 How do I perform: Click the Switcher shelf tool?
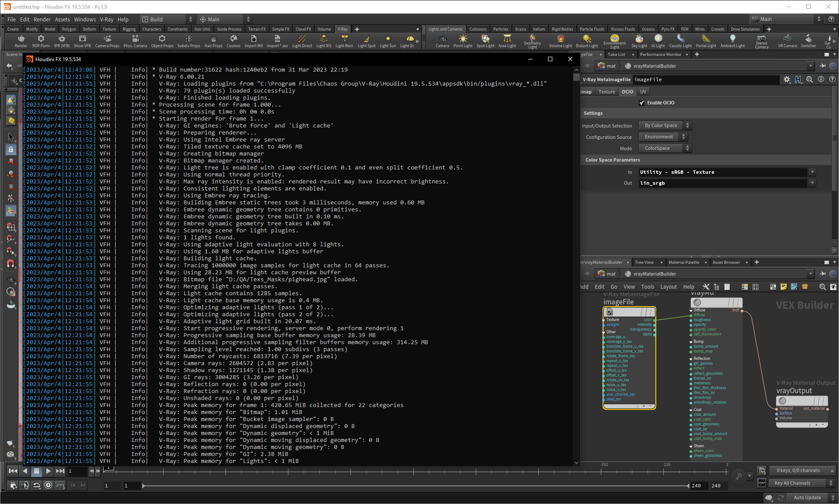(x=808, y=41)
